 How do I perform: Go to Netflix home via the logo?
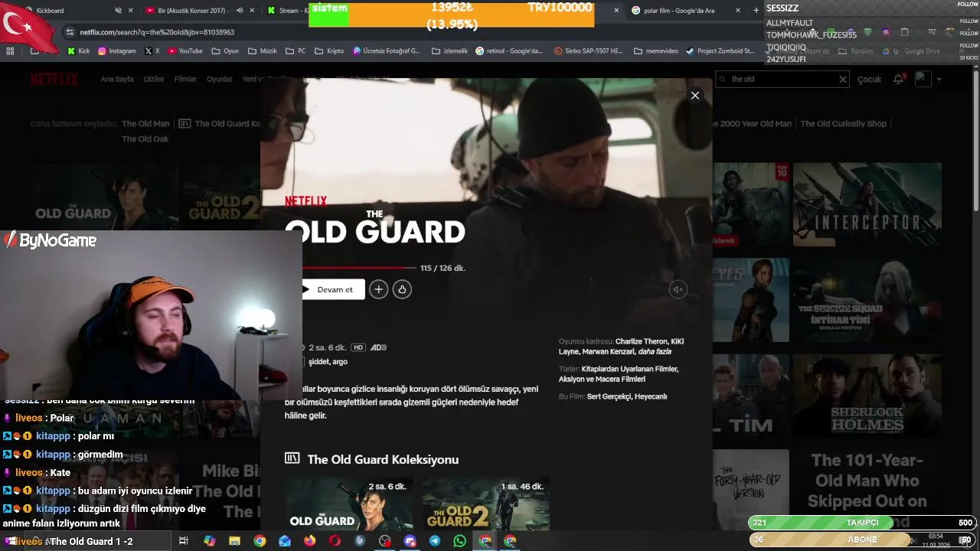(x=54, y=79)
